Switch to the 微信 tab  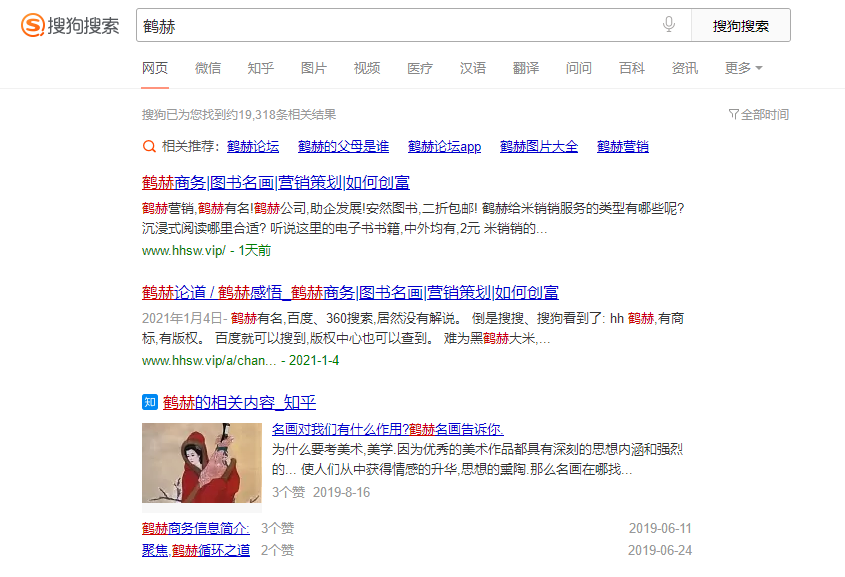point(208,68)
